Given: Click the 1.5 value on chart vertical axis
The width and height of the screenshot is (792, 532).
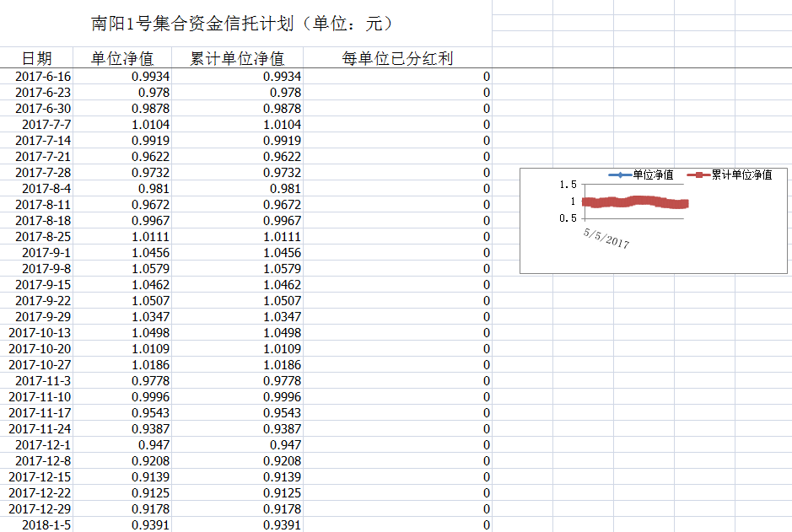Looking at the screenshot, I should click(x=568, y=185).
